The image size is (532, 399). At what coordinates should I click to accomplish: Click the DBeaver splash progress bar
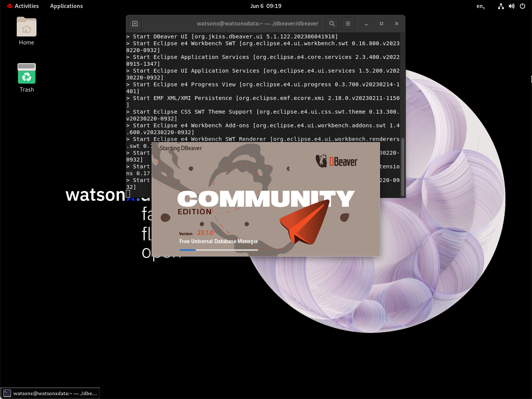point(219,250)
